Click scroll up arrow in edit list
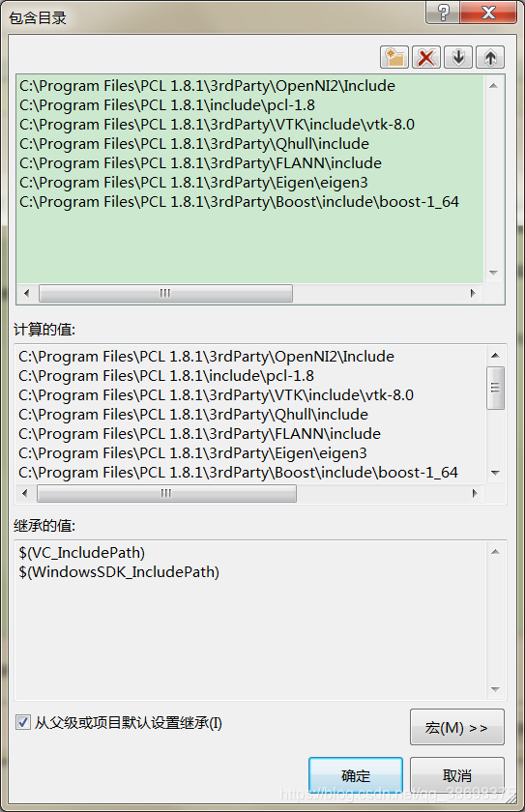This screenshot has height=812, width=525. 493,85
